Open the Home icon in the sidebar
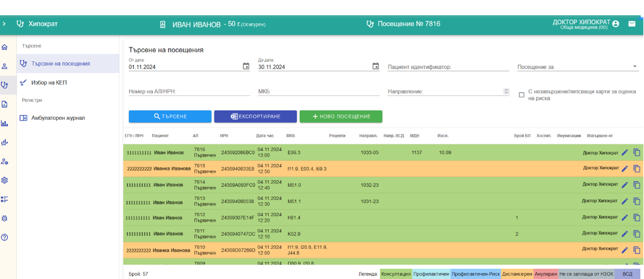The image size is (644, 279). click(5, 47)
